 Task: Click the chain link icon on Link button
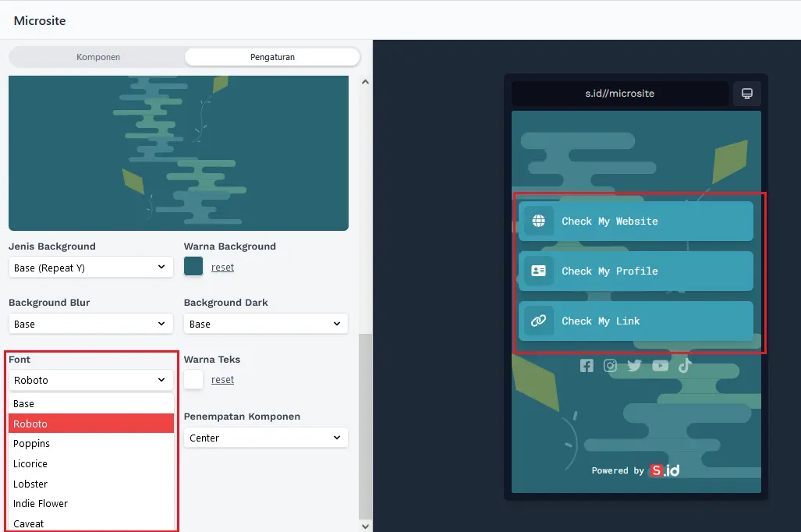(x=538, y=321)
